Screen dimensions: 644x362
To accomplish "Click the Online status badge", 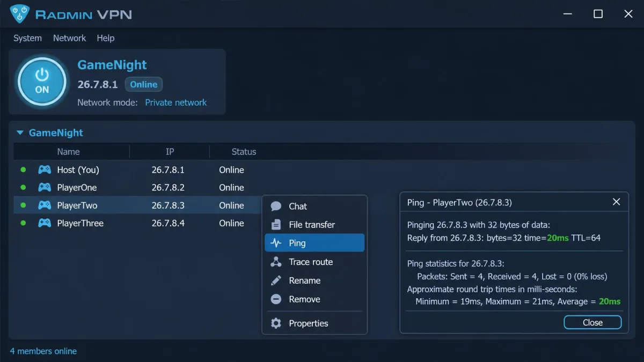I will click(x=143, y=84).
